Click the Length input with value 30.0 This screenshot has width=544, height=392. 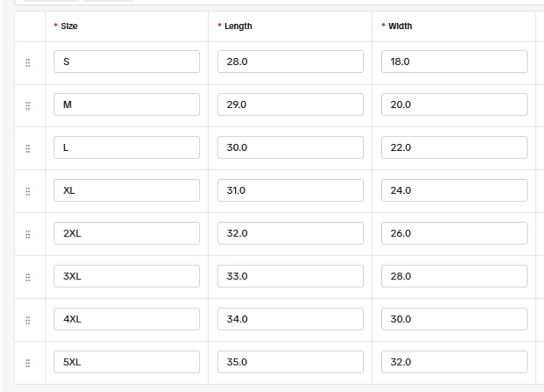[x=290, y=147]
